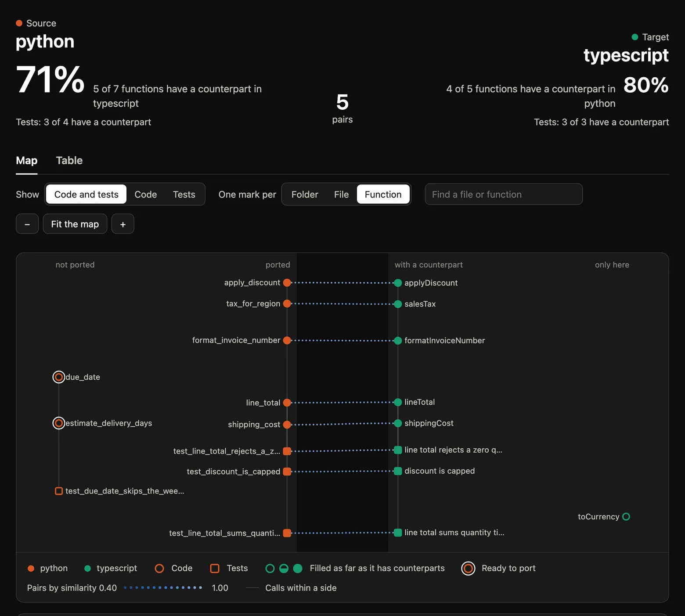Click the green square for line total rejects a zero q...
Screen dimensions: 685x616
(x=398, y=450)
